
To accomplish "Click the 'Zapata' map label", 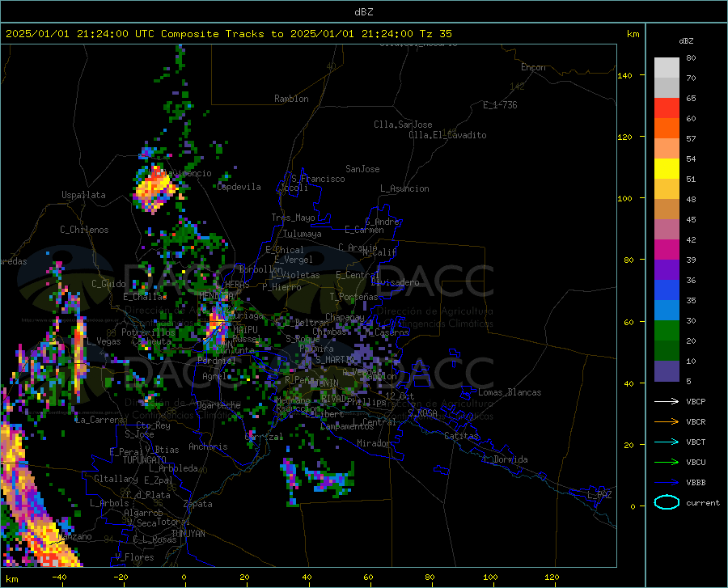I will point(198,504).
